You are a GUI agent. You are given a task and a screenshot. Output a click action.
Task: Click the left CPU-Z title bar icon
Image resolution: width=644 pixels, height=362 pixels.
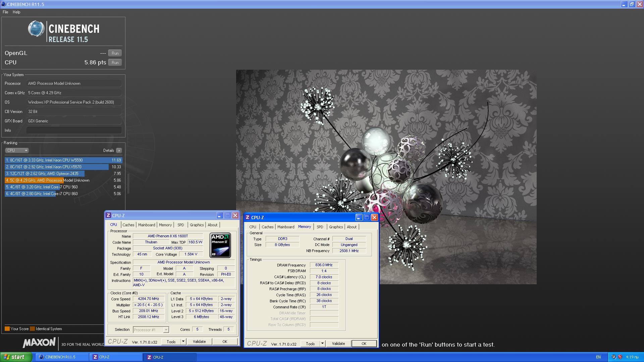coord(108,216)
